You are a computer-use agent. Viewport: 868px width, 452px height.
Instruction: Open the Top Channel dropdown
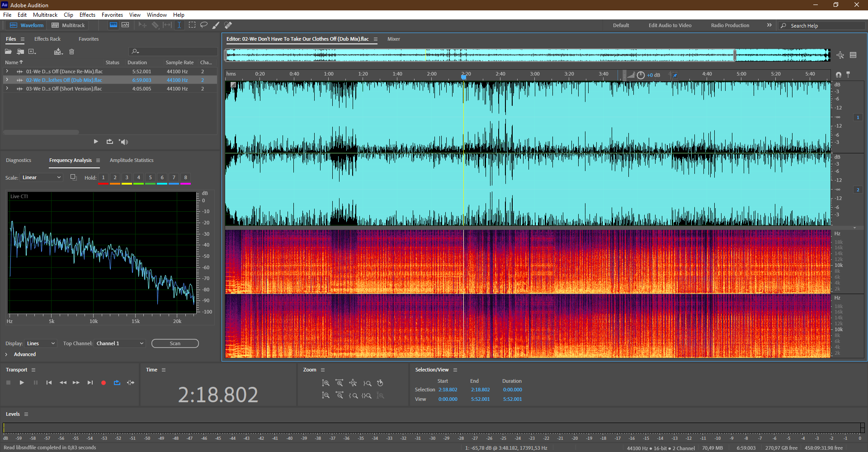point(120,343)
